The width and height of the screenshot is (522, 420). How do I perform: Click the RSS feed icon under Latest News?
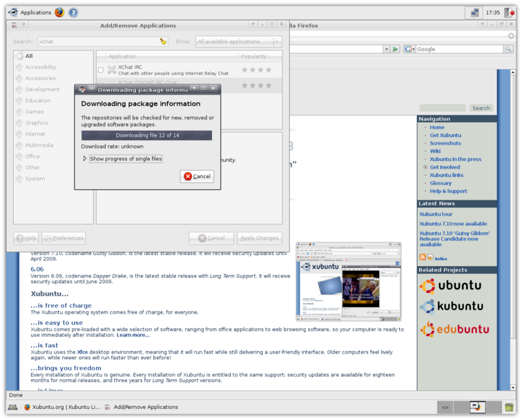tap(423, 257)
